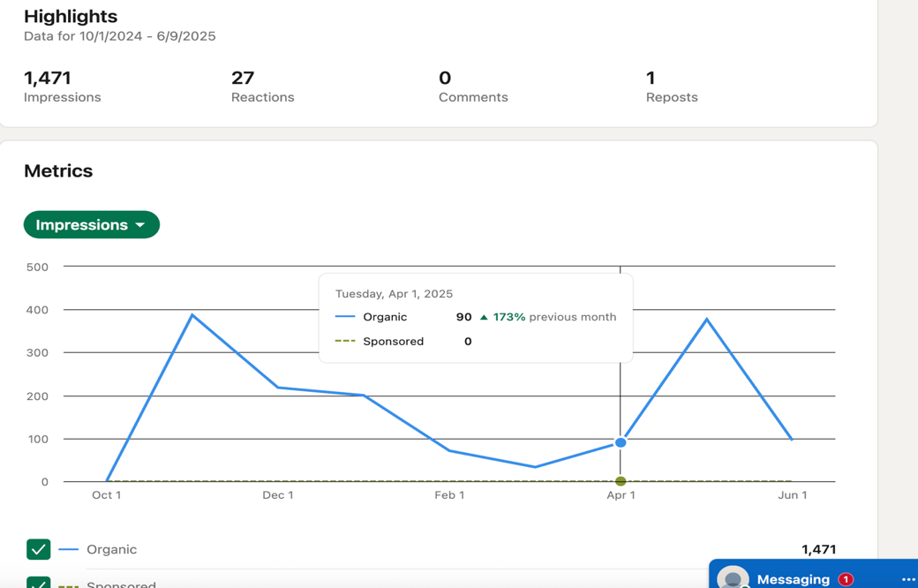
Task: Toggle the Organic series visibility
Action: pyautogui.click(x=38, y=549)
